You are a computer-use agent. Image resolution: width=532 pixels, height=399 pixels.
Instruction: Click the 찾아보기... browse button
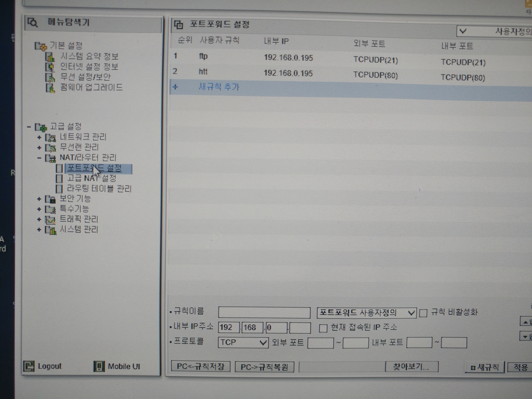coord(412,367)
